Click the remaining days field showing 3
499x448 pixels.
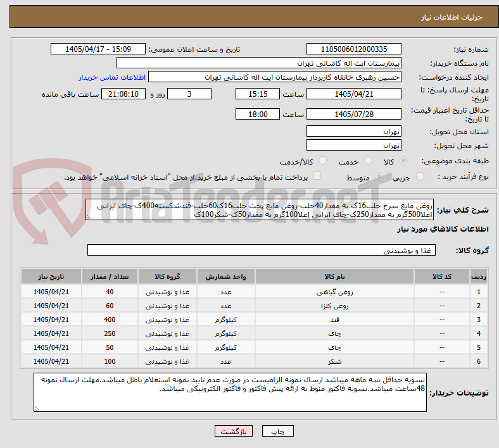tap(189, 94)
